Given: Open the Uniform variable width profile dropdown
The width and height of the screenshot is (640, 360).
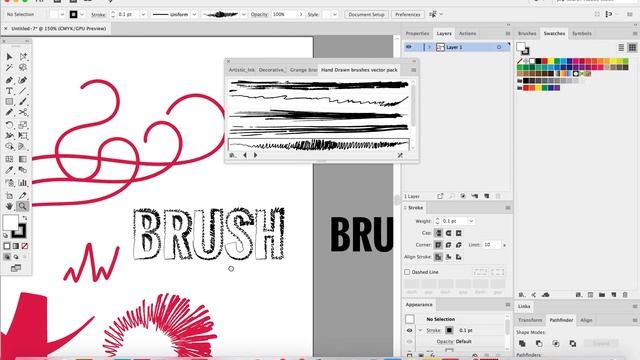Looking at the screenshot, I should tap(194, 14).
